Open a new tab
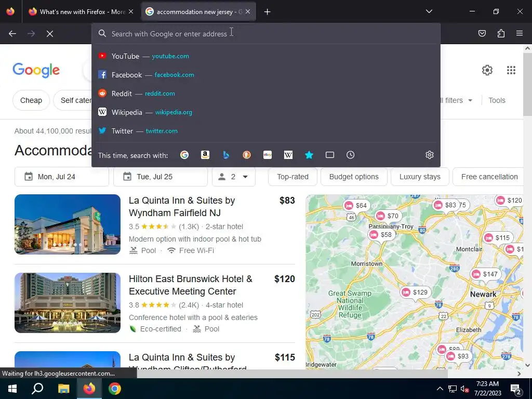 [268, 12]
